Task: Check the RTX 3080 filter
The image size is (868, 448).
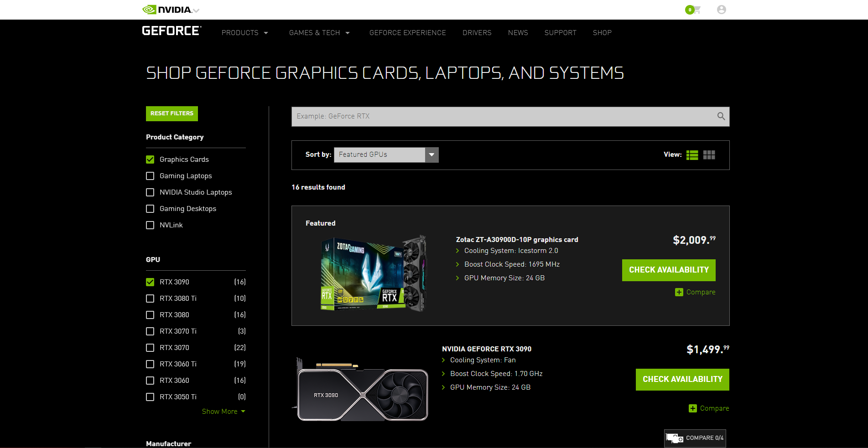Action: click(x=150, y=315)
